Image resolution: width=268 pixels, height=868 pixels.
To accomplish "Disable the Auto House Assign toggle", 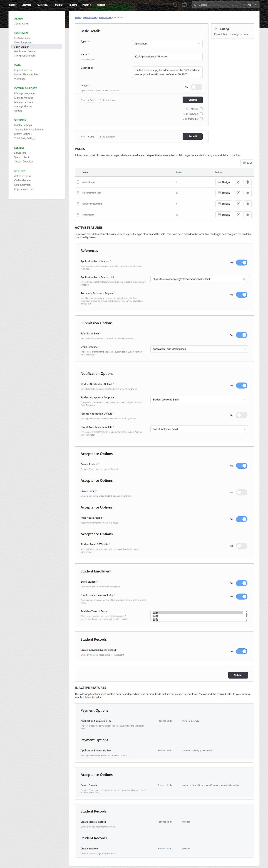I will [242, 519].
